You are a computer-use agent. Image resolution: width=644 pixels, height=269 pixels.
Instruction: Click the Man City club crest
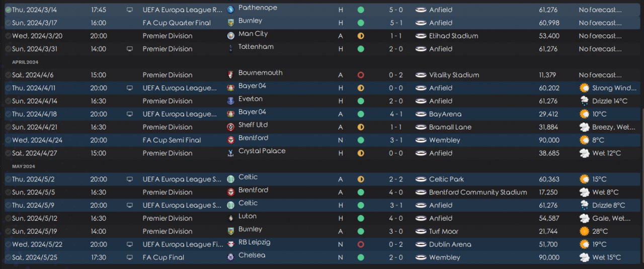tap(230, 36)
